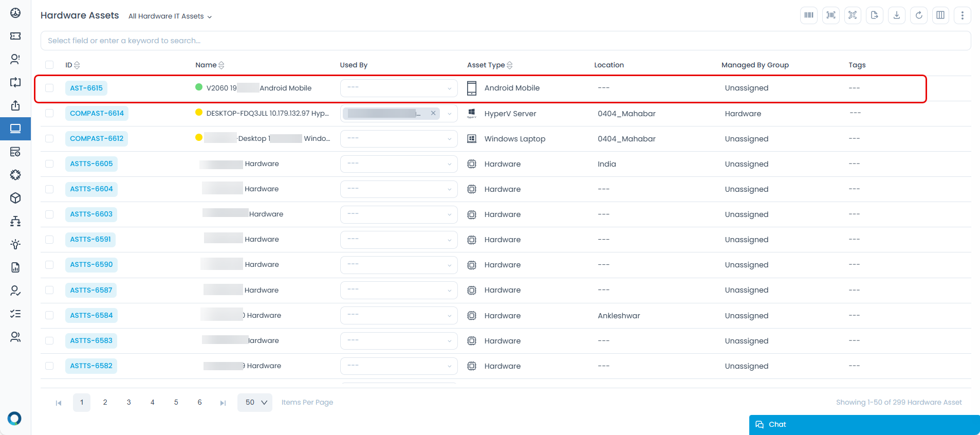Image resolution: width=980 pixels, height=435 pixels.
Task: Open the ASTTS-6605 asset link
Action: click(91, 164)
